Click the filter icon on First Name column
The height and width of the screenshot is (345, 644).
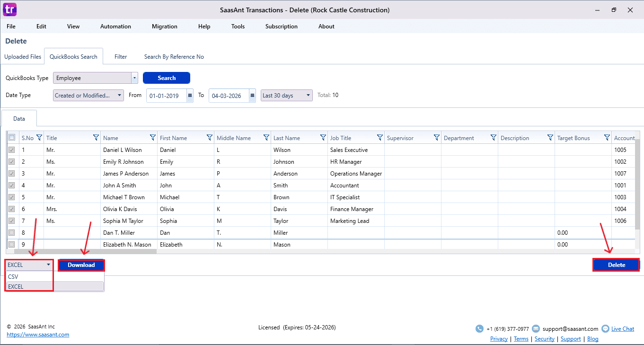[210, 138]
